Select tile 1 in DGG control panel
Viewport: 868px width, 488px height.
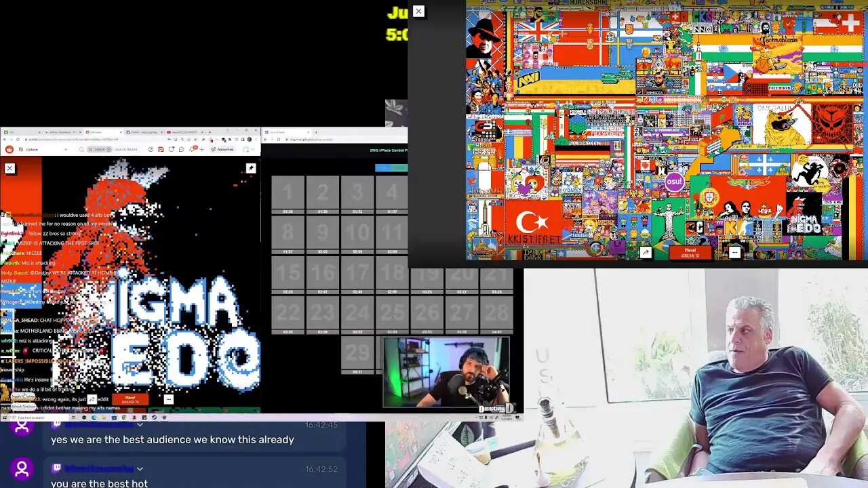click(288, 195)
